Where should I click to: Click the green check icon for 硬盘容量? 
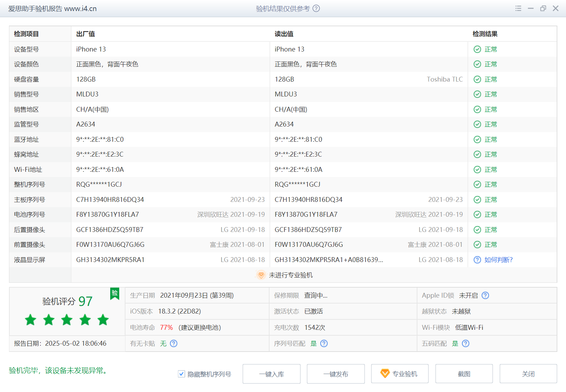coord(477,79)
